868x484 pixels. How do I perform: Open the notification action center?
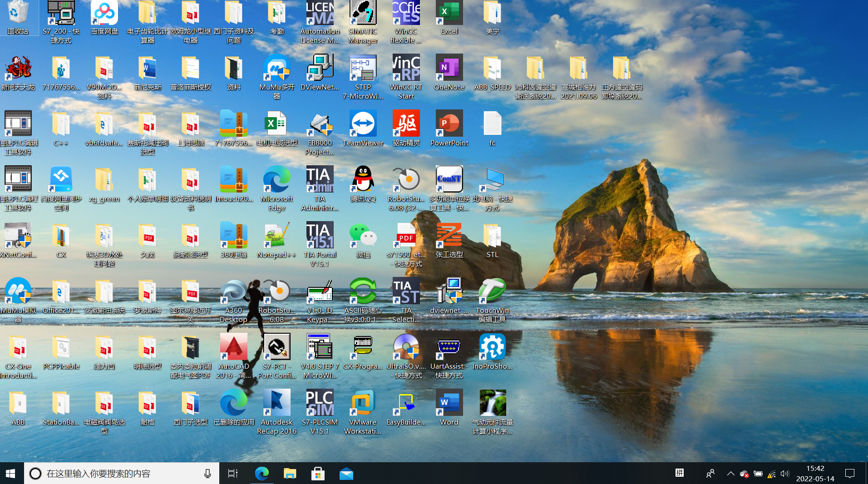point(850,474)
